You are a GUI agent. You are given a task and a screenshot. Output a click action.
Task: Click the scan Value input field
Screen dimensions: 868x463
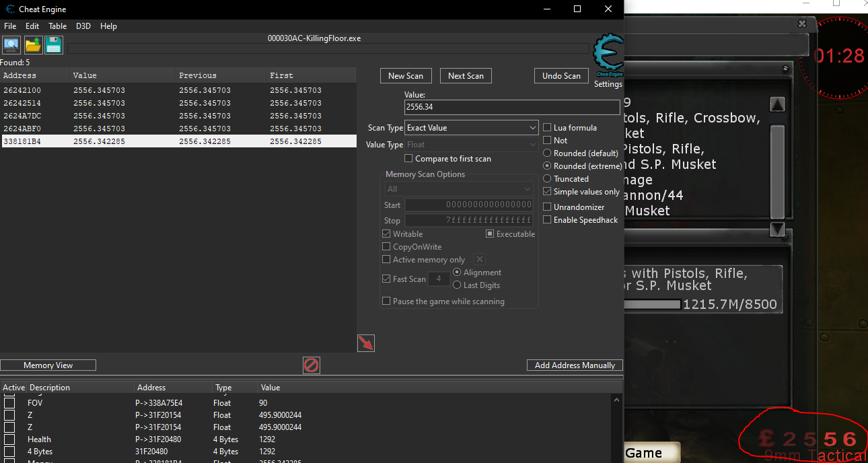(x=511, y=108)
